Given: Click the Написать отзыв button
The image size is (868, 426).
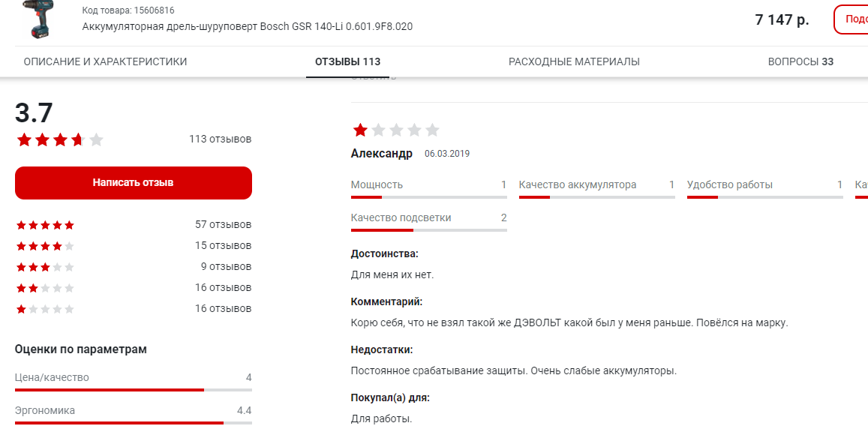Looking at the screenshot, I should point(134,182).
